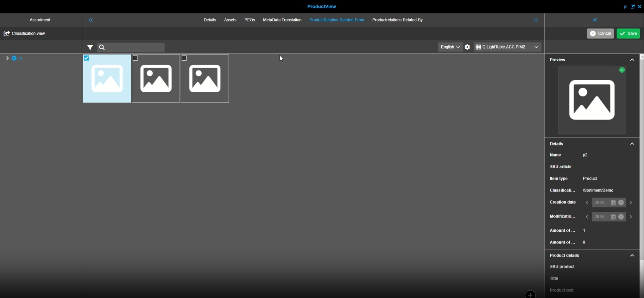Select the Assortment panel tab
Image resolution: width=644 pixels, height=298 pixels.
(40, 20)
